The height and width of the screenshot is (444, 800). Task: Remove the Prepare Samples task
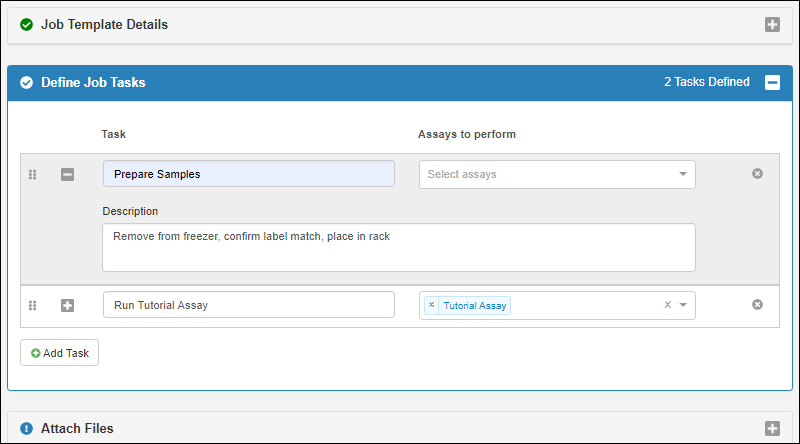coord(757,174)
